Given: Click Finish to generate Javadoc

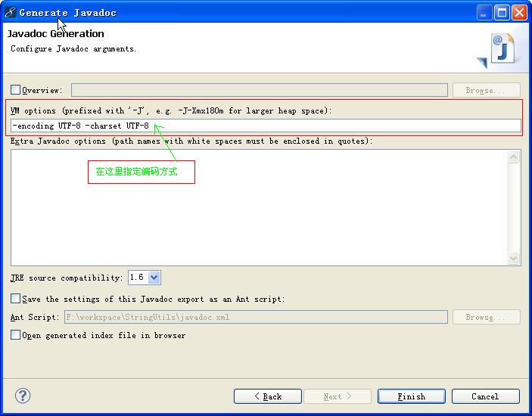Looking at the screenshot, I should click(411, 396).
